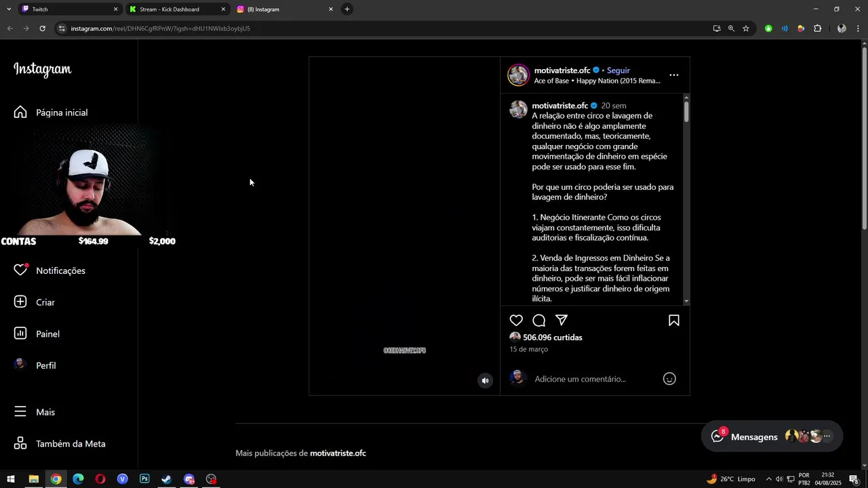Click the blue sound waves extension icon

[785, 28]
